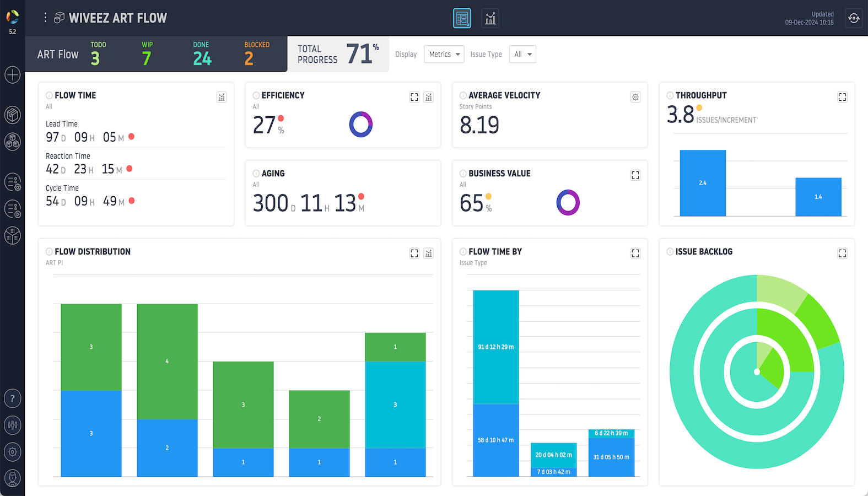The height and width of the screenshot is (496, 868).
Task: Select the DONE 24 status counter
Action: (x=202, y=53)
